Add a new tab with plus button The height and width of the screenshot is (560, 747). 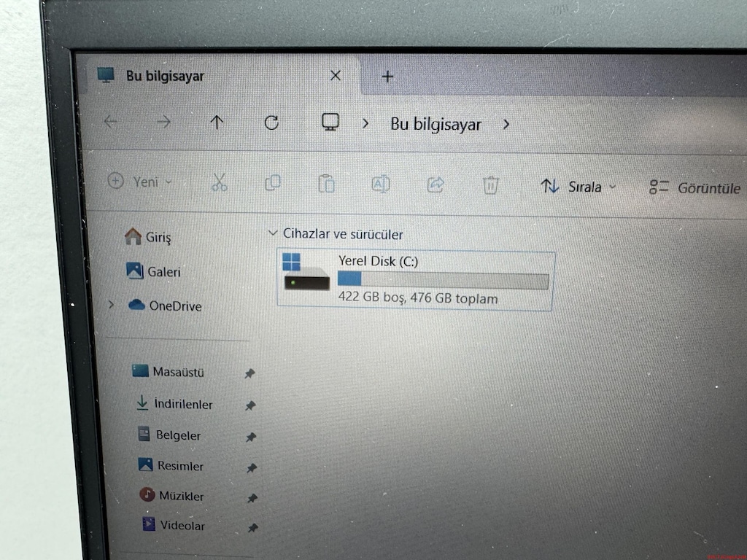point(387,76)
